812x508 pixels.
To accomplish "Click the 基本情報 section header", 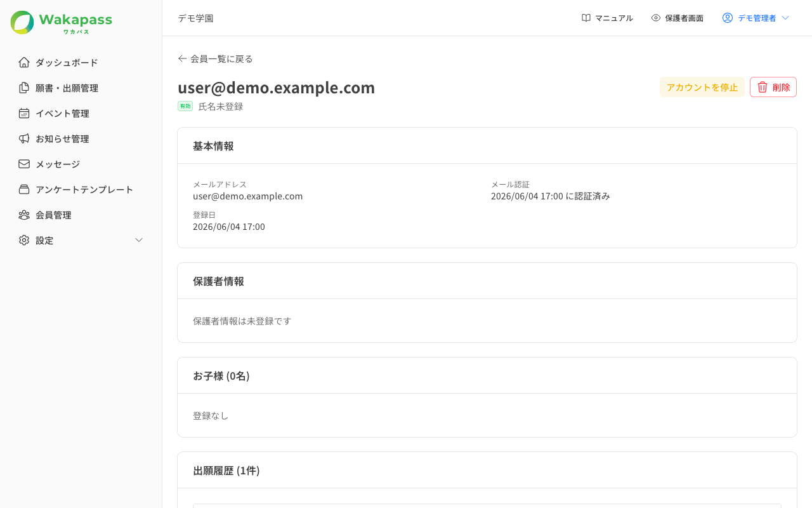I will [x=213, y=145].
